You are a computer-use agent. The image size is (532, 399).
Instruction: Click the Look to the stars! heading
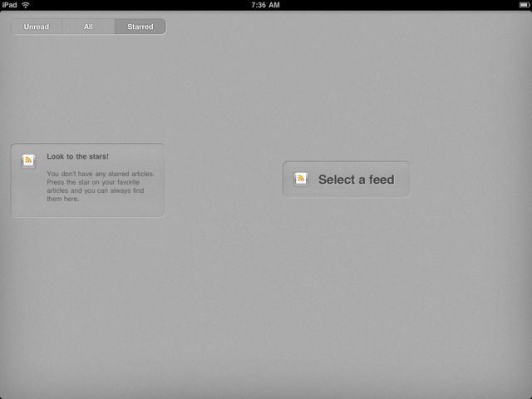pos(77,156)
